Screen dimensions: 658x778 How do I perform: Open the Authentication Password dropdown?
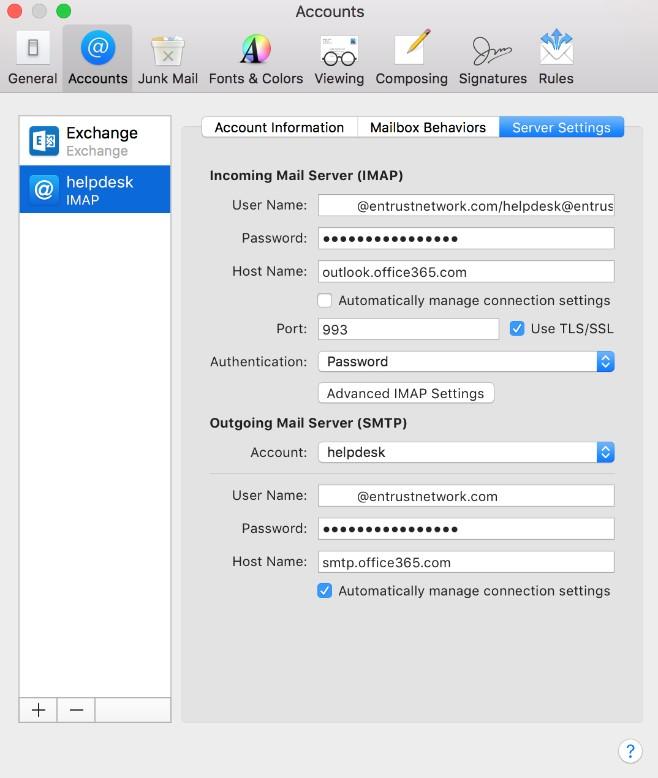[x=466, y=362]
